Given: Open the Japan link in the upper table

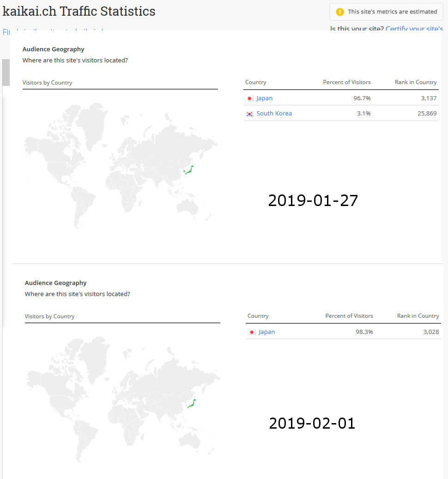Looking at the screenshot, I should pos(264,98).
